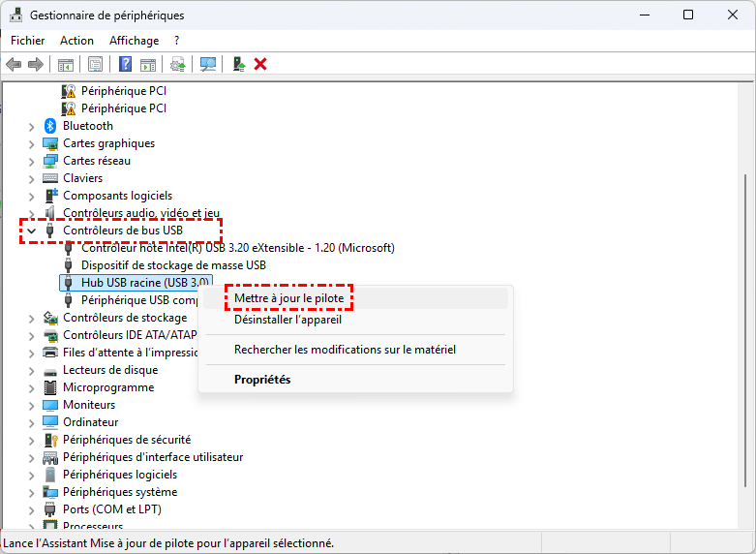The image size is (756, 554).
Task: Expand the Ports (COM et LPT) category
Action: pyautogui.click(x=32, y=509)
